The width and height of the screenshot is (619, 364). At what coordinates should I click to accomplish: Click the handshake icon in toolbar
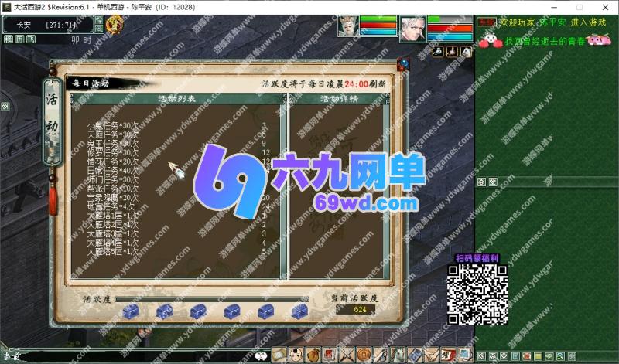click(x=432, y=355)
